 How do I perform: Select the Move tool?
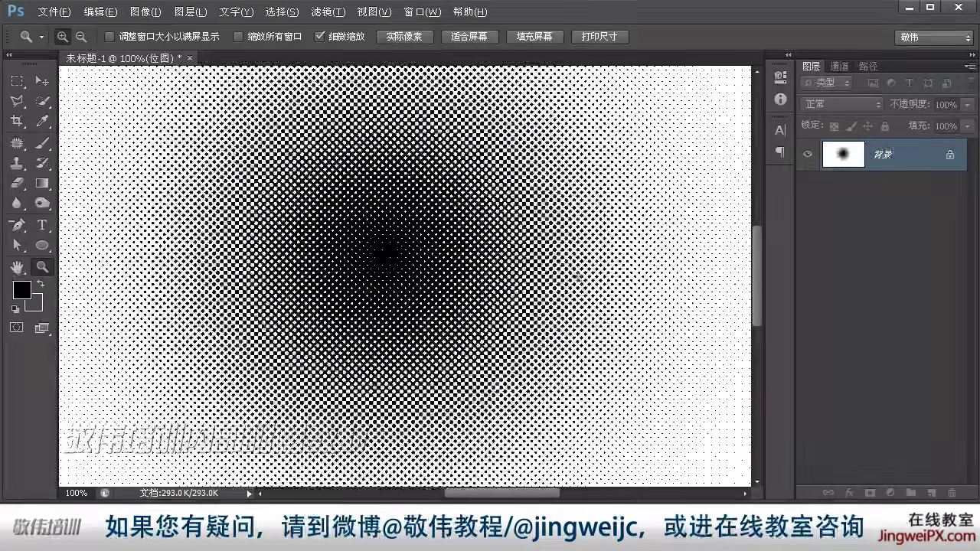42,81
